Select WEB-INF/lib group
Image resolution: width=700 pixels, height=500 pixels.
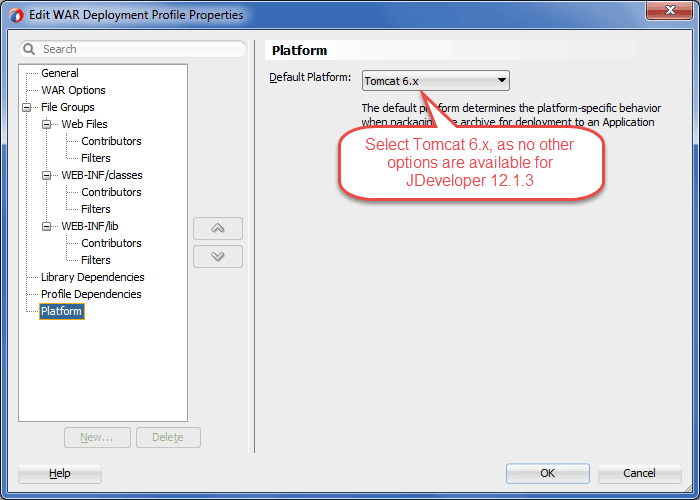pyautogui.click(x=90, y=226)
